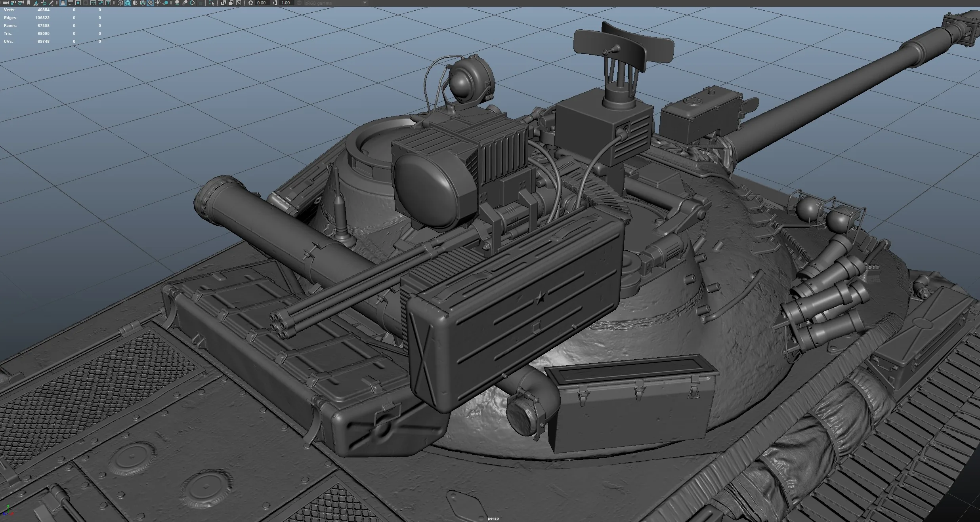980x522 pixels.
Task: Switch to Wireframe display mode
Action: click(120, 3)
